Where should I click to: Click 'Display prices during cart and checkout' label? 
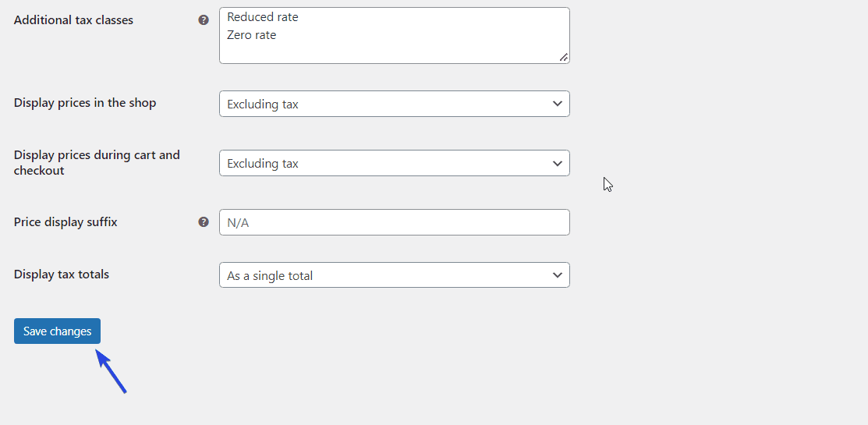click(x=97, y=163)
